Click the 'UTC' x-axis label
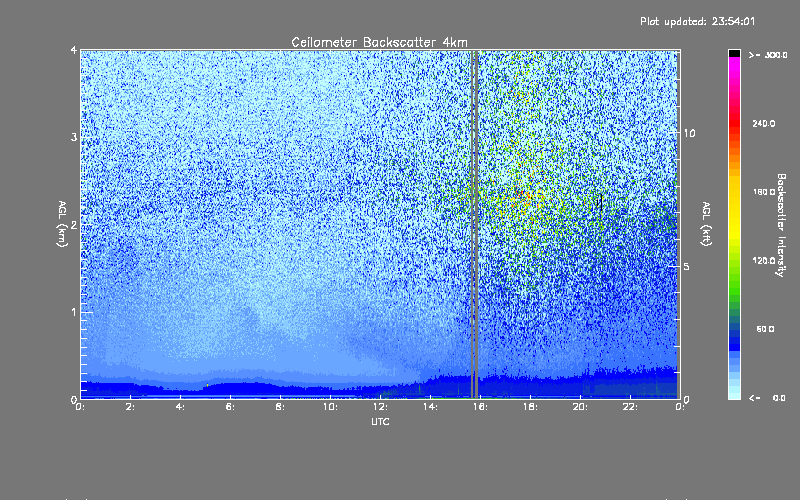Image resolution: width=800 pixels, height=500 pixels. [x=380, y=421]
